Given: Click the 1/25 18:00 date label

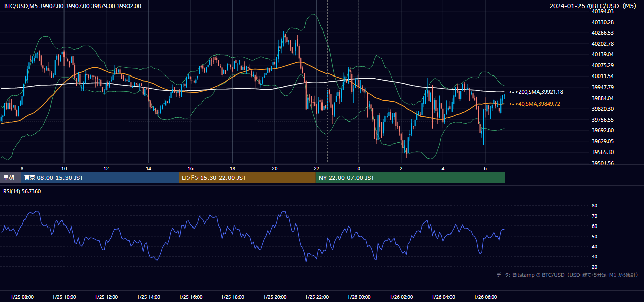Looking at the screenshot, I should pyautogui.click(x=233, y=297).
